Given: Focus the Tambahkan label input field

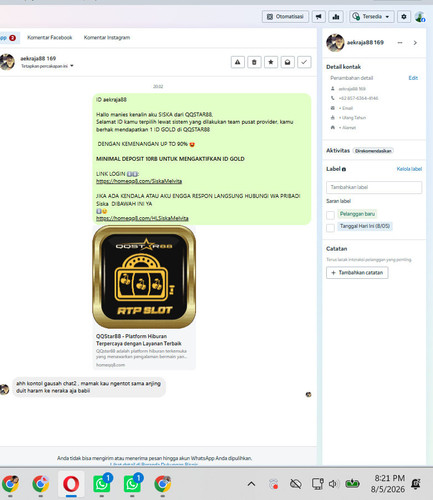Looking at the screenshot, I should coord(374,187).
